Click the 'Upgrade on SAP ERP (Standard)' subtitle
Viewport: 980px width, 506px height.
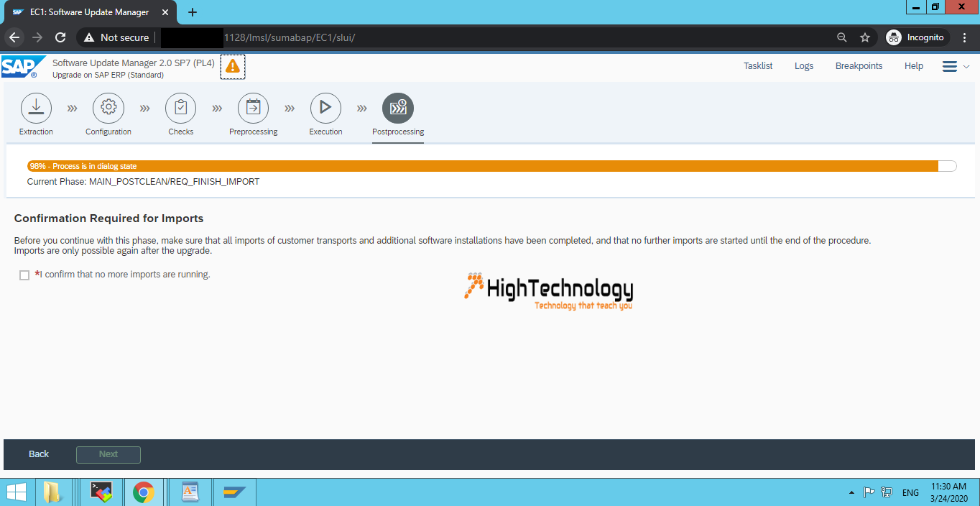click(x=108, y=75)
